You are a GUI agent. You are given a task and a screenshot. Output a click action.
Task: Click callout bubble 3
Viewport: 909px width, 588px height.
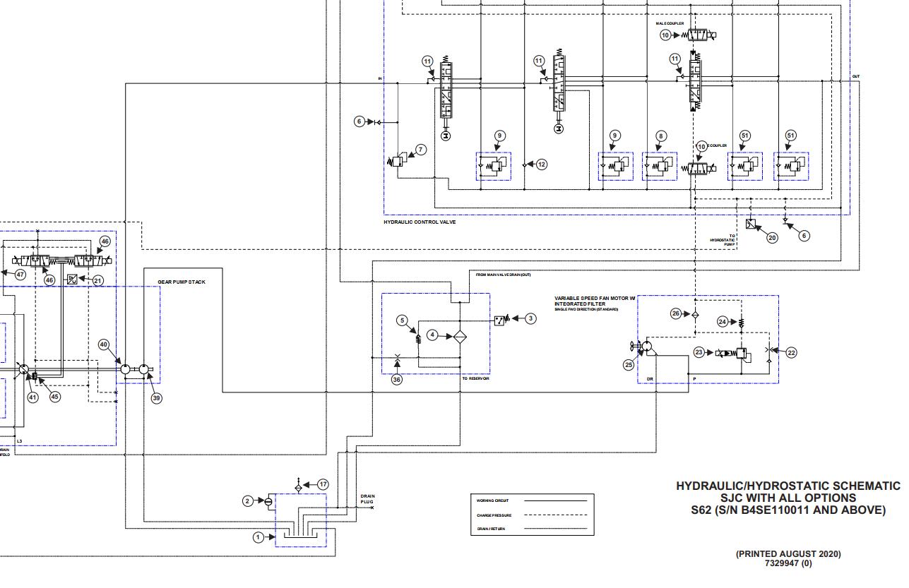[530, 319]
